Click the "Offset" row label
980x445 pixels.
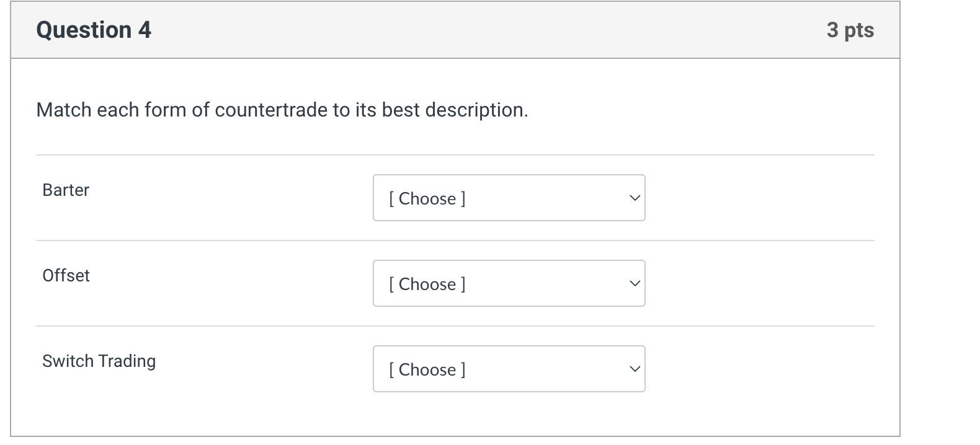coord(66,276)
